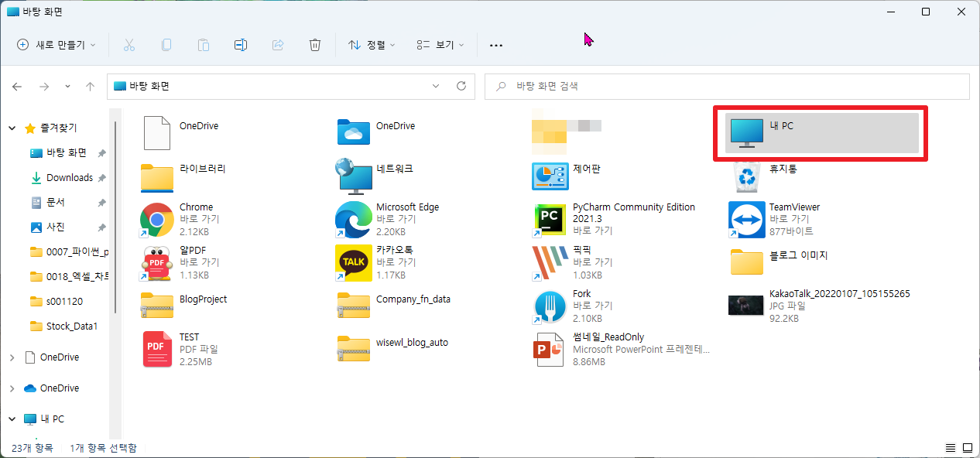Select the 알PDF shortcut icon
This screenshot has height=458, width=980.
[x=156, y=263]
